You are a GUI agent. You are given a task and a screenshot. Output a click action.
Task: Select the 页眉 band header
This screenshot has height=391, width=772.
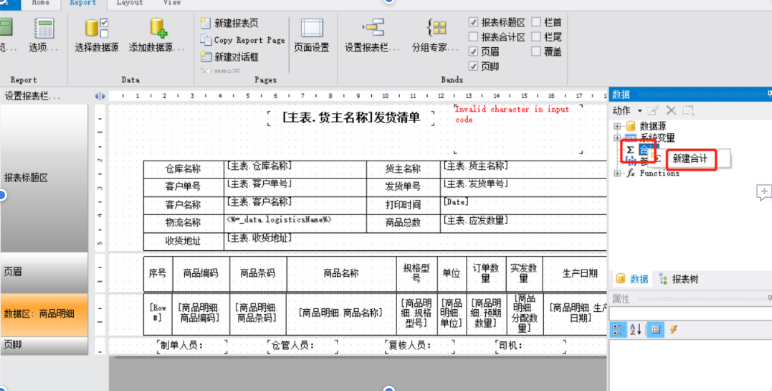[x=44, y=272]
